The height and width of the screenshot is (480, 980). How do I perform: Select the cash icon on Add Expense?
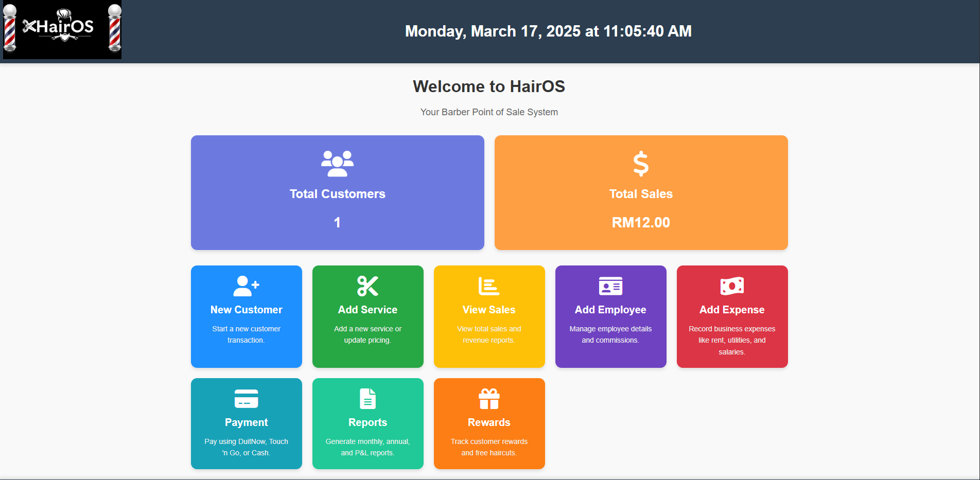[x=732, y=286]
